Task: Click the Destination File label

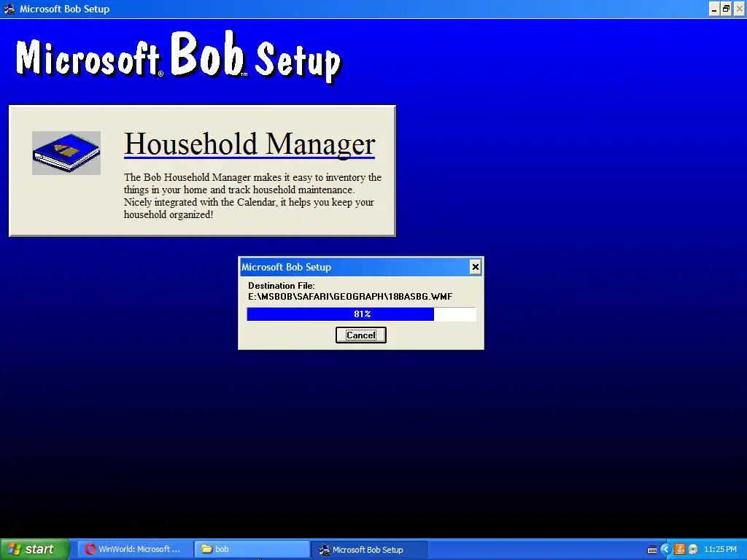Action: tap(281, 286)
